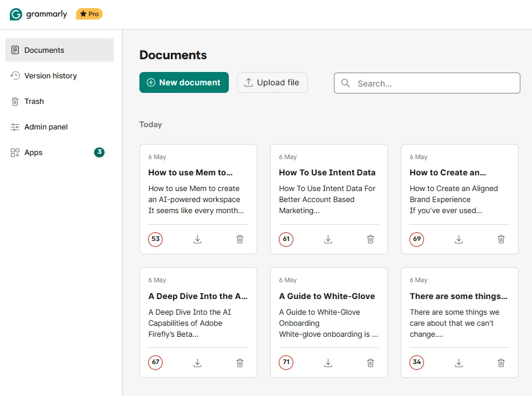Delete the 'How to use Mem to...' document
This screenshot has width=532, height=396.
239,239
